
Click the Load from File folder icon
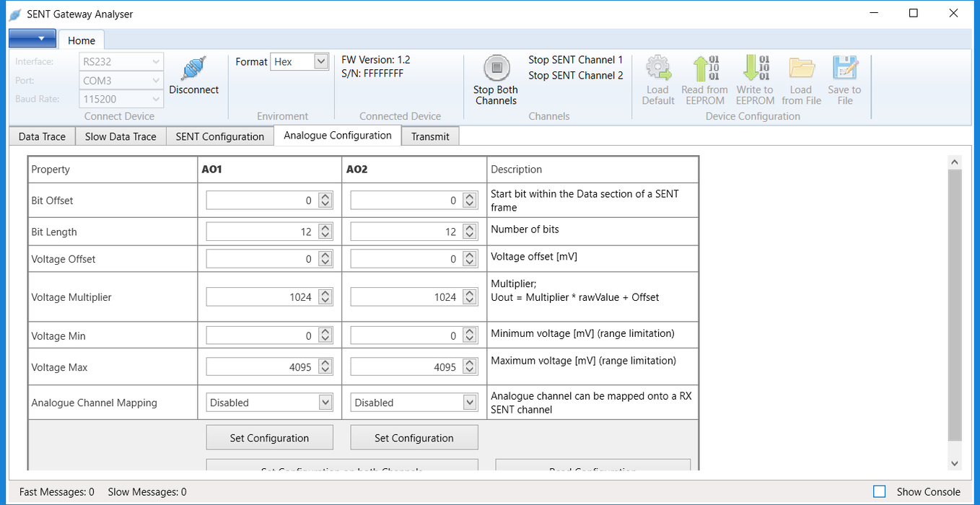point(801,69)
